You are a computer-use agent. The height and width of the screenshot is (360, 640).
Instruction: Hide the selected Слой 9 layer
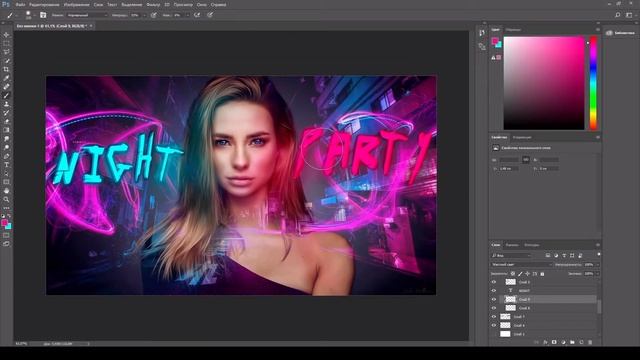493,299
